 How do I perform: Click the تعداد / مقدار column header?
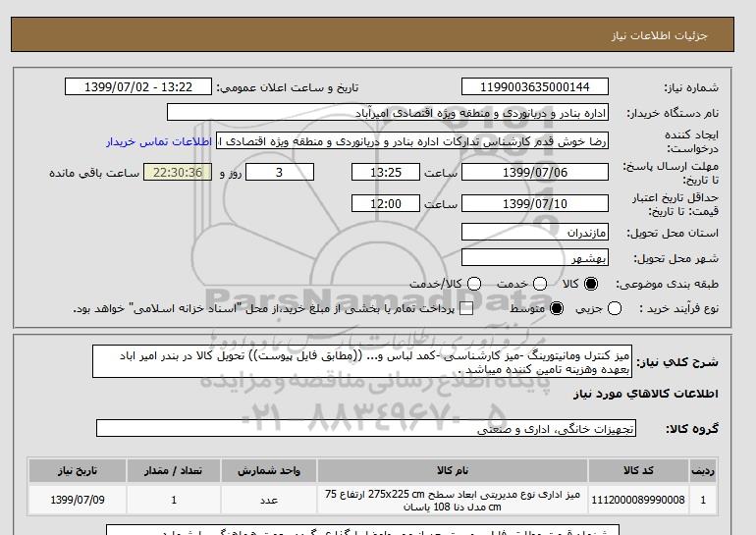174,471
